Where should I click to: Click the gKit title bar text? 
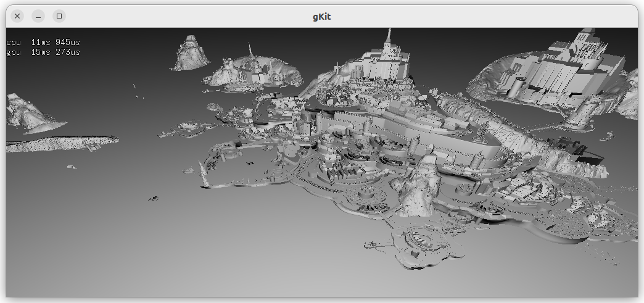[321, 17]
